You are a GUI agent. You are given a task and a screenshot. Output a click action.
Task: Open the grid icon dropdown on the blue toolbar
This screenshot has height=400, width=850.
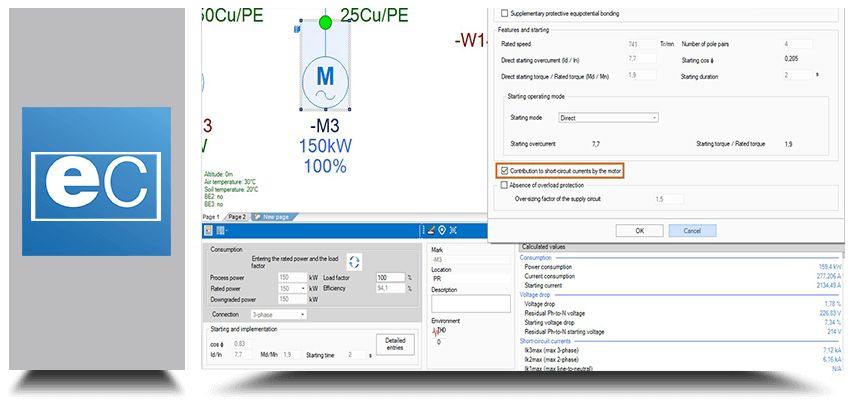(x=221, y=230)
